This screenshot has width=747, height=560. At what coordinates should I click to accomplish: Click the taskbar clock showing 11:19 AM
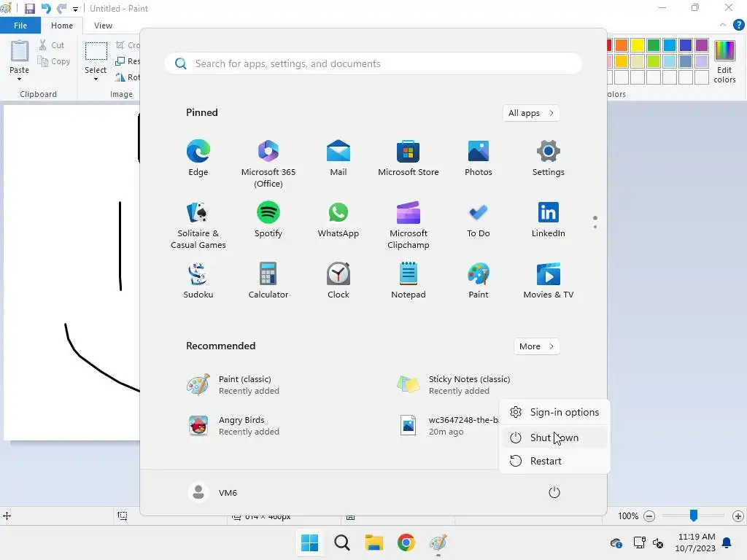(x=695, y=542)
